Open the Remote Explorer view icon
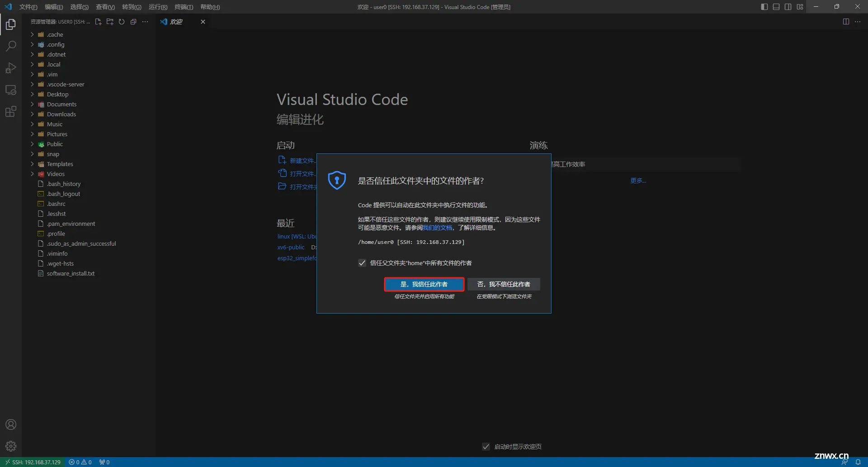868x467 pixels. (x=11, y=90)
